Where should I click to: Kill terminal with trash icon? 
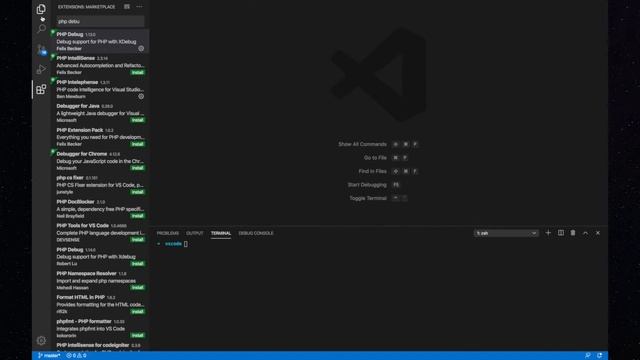pos(573,233)
